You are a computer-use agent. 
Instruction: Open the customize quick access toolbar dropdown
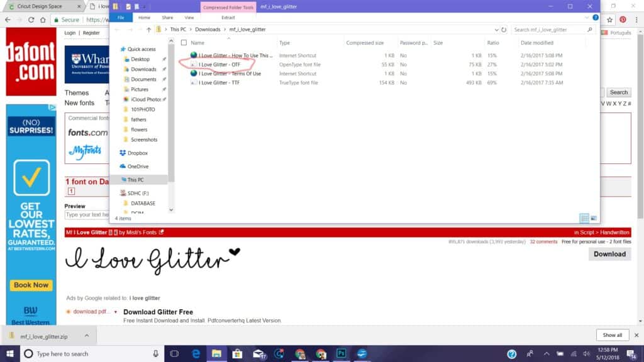[x=144, y=6]
